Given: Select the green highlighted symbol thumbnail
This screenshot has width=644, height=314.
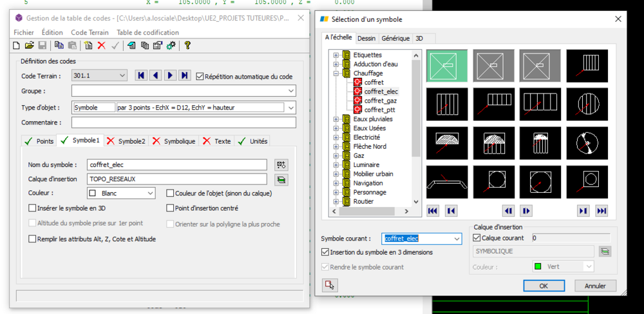Looking at the screenshot, I should coord(447,66).
